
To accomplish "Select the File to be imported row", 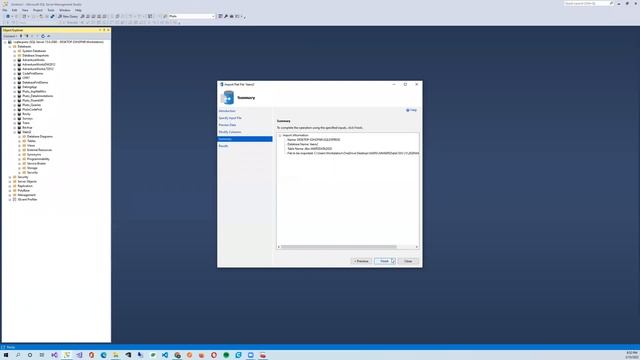I will pos(353,153).
